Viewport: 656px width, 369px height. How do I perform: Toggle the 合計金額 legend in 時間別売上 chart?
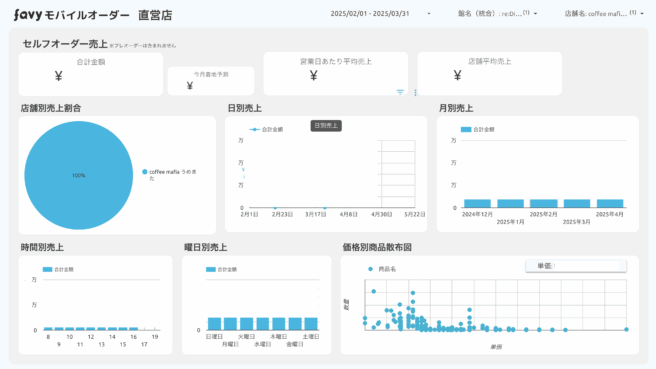click(x=58, y=269)
